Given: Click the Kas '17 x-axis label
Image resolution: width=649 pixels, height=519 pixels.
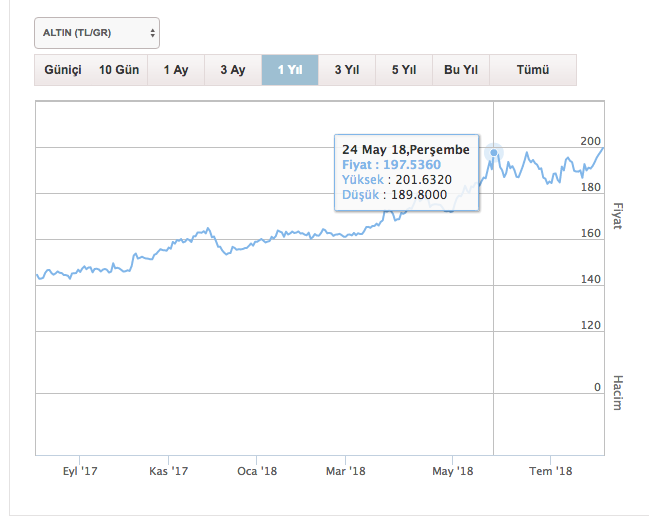Looking at the screenshot, I should [x=168, y=471].
